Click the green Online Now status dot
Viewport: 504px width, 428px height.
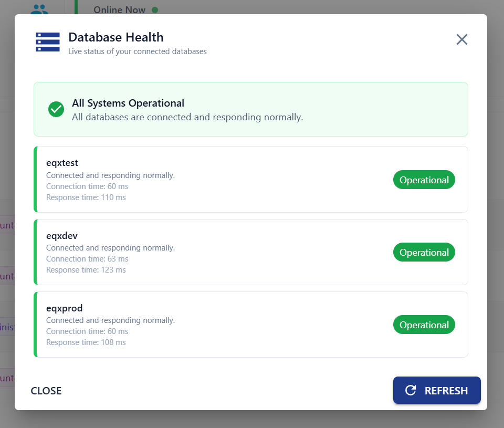pos(155,9)
